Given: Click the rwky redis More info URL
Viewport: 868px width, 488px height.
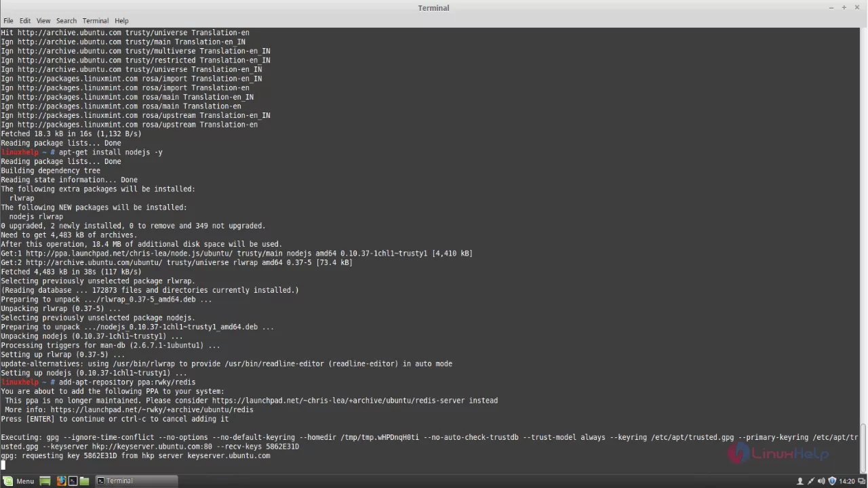Looking at the screenshot, I should tap(152, 409).
